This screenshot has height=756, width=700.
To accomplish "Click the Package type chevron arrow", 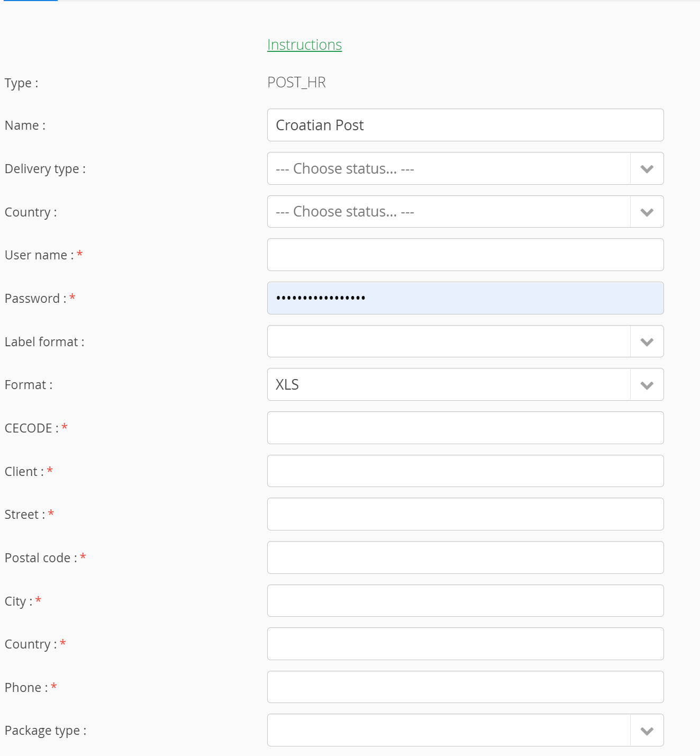I will tap(647, 731).
